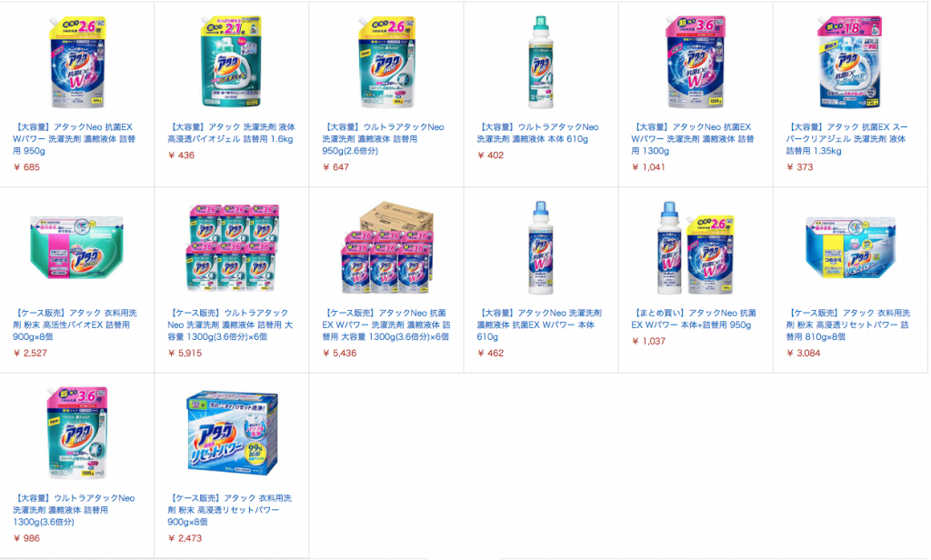This screenshot has height=560, width=931.
Task: Select the ¥647 price under Ultra Attack Neo
Action: (x=336, y=167)
